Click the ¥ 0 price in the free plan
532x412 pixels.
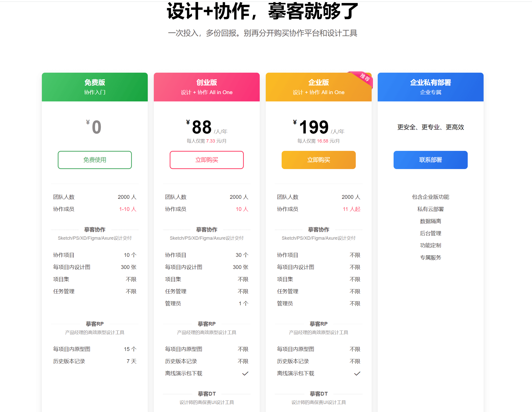click(94, 127)
